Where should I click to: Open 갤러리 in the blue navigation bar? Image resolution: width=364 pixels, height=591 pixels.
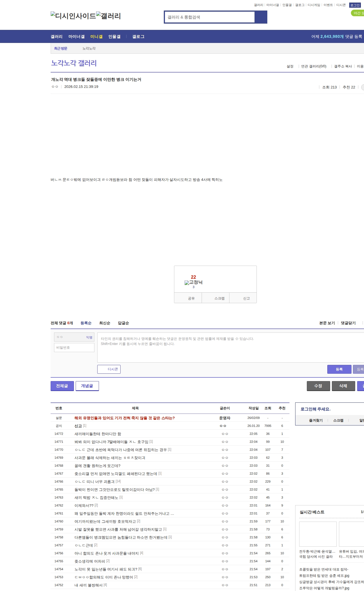coord(57,37)
